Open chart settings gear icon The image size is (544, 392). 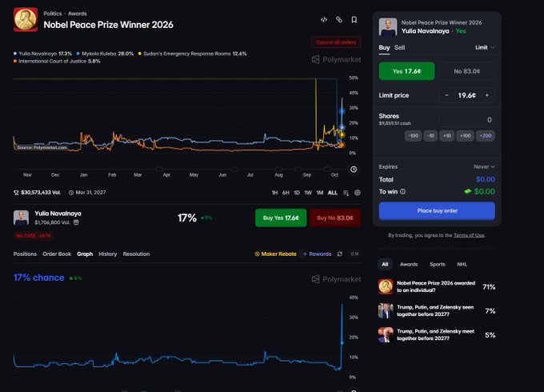(x=358, y=193)
